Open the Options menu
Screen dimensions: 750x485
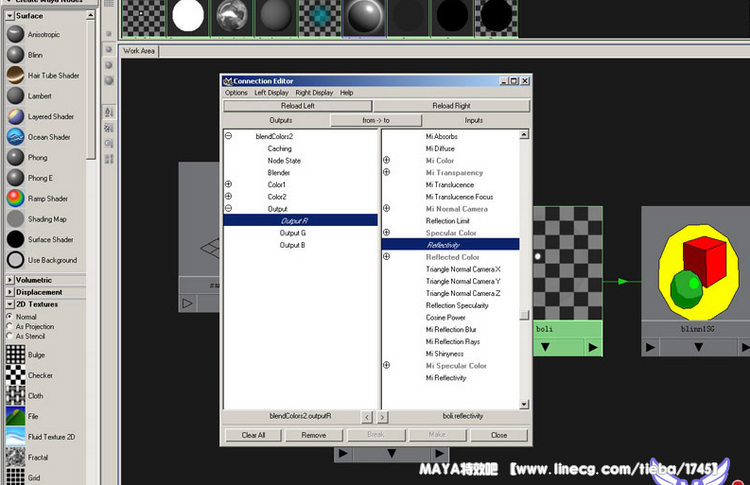236,93
